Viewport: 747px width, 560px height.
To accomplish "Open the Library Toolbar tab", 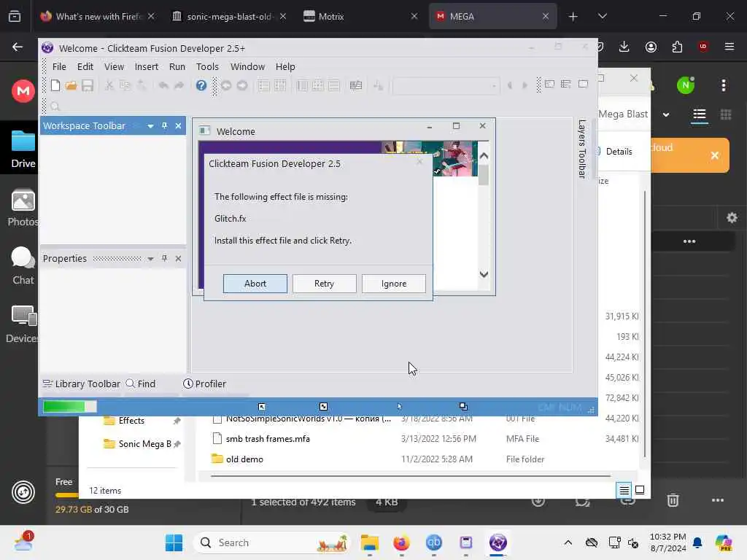I will click(x=81, y=384).
